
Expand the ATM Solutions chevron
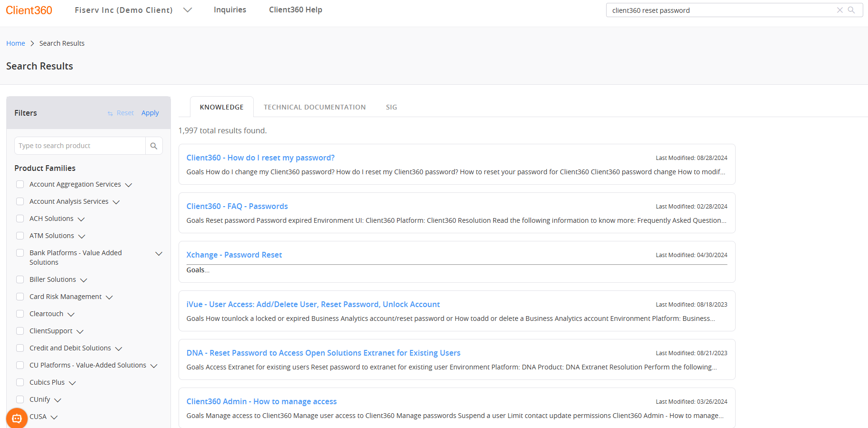(81, 236)
